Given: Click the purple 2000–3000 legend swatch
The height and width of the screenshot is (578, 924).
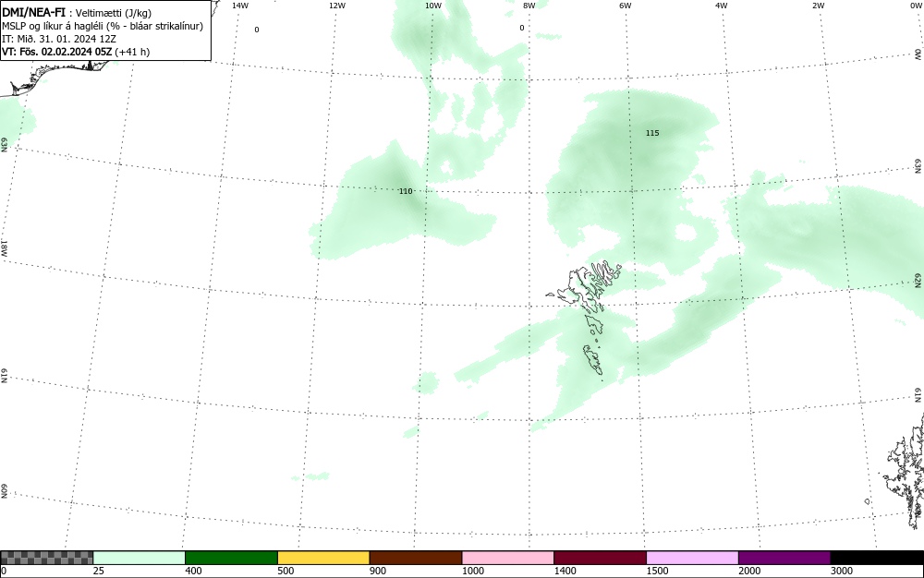Looking at the screenshot, I should (x=784, y=558).
